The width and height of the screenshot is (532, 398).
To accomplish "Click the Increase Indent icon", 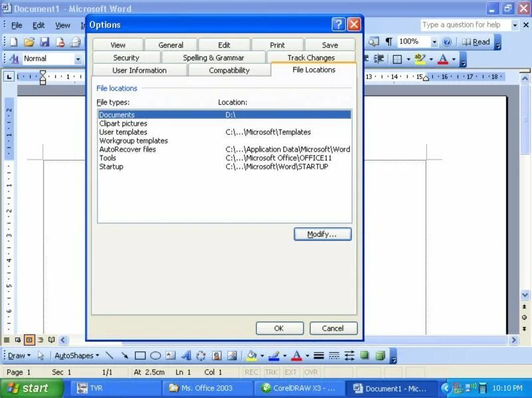I will tap(378, 58).
